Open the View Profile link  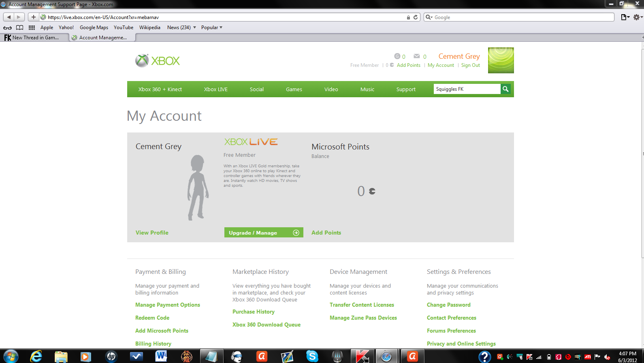point(152,233)
